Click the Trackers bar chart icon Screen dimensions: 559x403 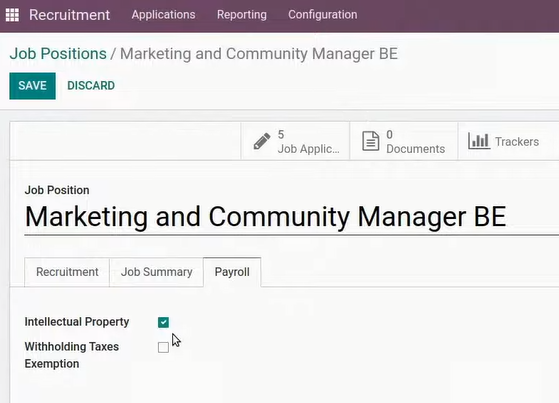click(x=478, y=141)
